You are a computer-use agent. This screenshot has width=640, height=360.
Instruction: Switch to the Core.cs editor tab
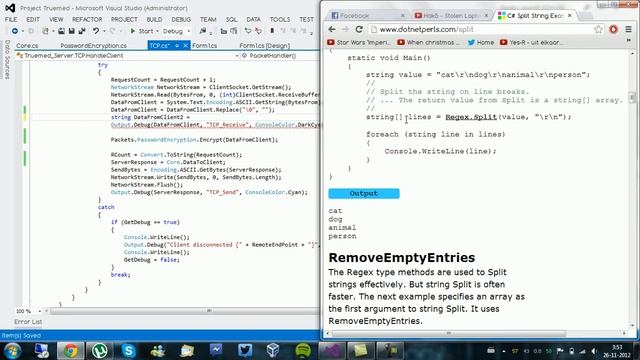[x=27, y=46]
